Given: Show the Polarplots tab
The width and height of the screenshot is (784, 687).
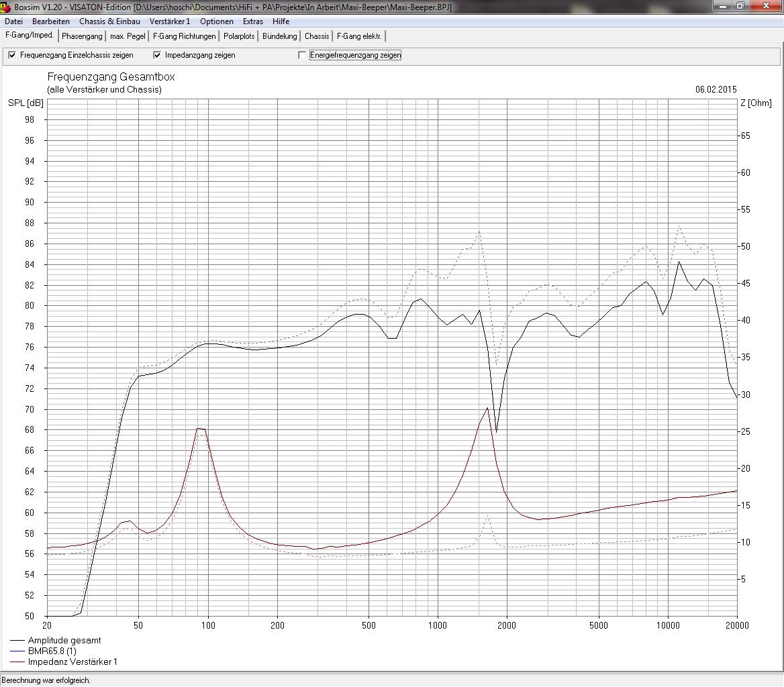Looking at the screenshot, I should pyautogui.click(x=239, y=36).
